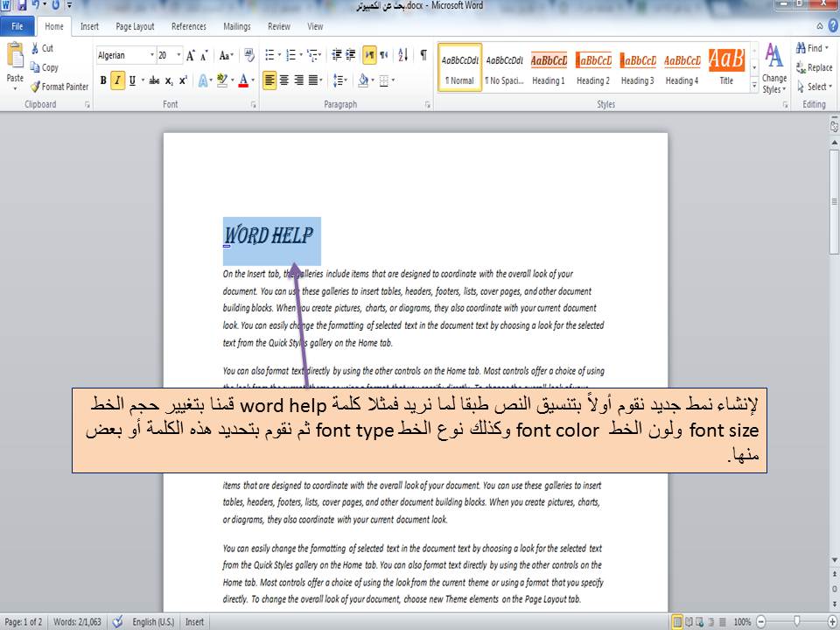Toggle Justify alignment
This screenshot has width=840, height=630.
click(x=313, y=80)
